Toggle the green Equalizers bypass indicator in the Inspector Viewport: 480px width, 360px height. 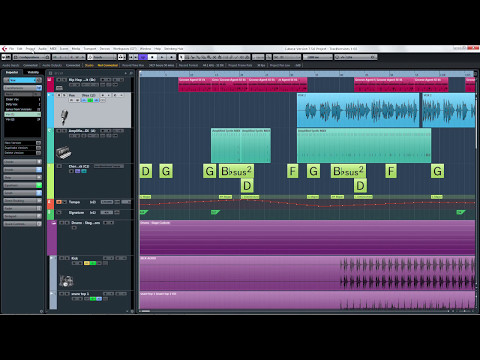point(39,185)
